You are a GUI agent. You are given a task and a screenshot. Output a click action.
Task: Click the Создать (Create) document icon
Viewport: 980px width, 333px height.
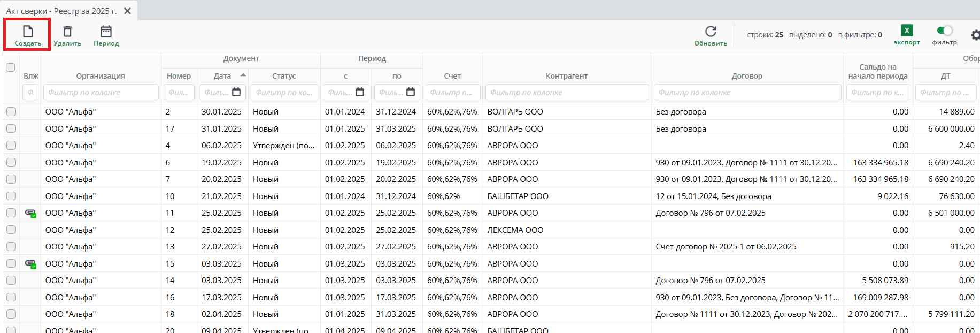(28, 32)
